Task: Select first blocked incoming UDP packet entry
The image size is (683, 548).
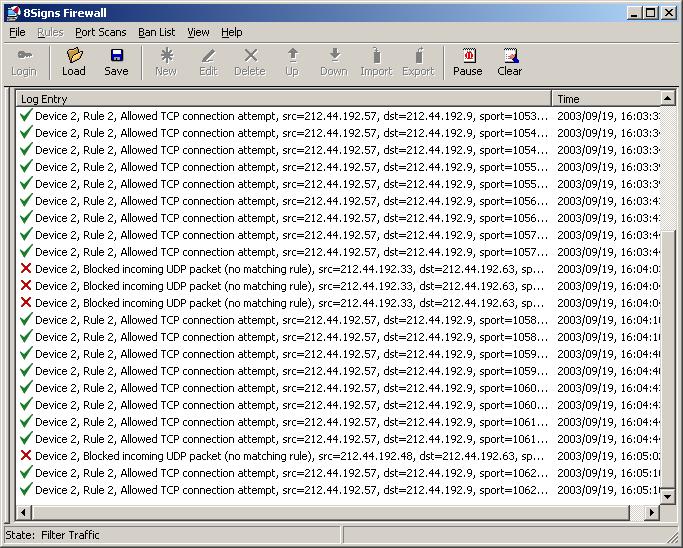Action: point(285,269)
